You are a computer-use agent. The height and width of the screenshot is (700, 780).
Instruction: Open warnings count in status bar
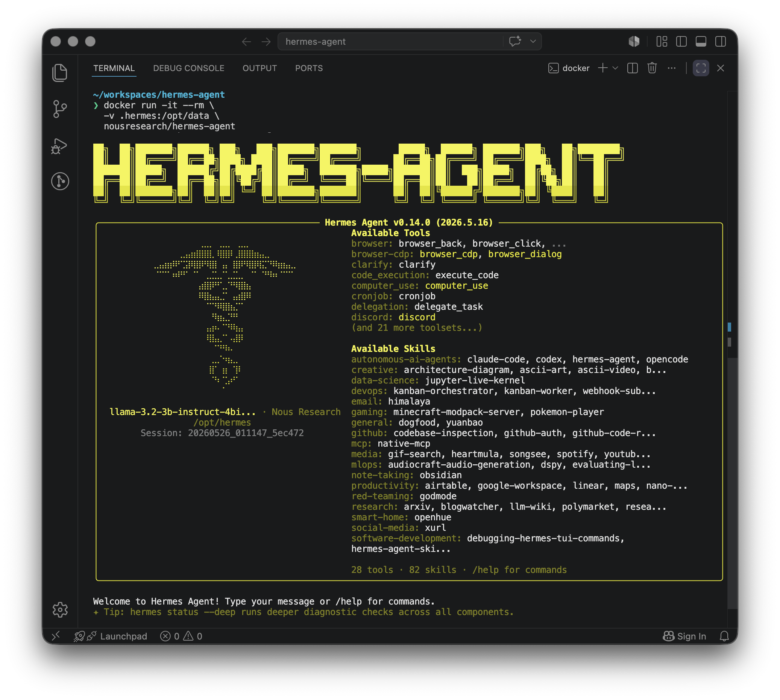point(193,636)
